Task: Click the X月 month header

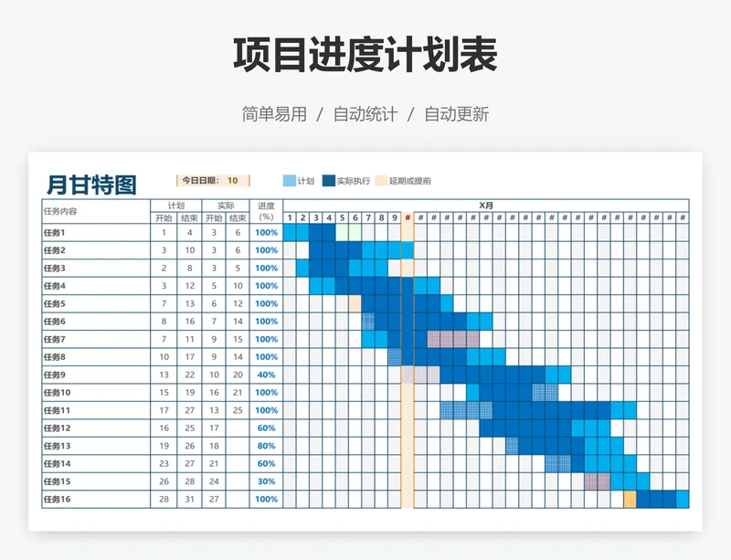Action: point(486,206)
